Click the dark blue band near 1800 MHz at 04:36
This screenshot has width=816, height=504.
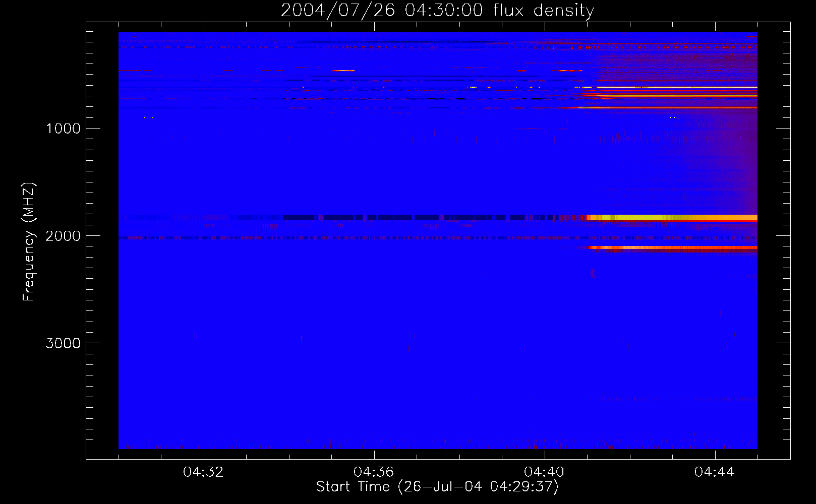coord(374,218)
